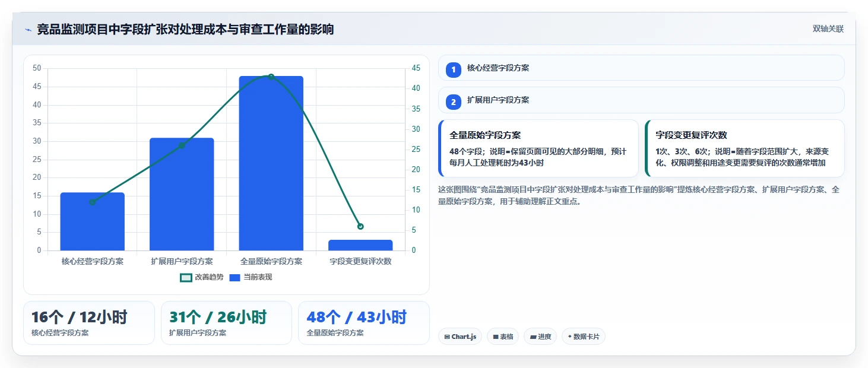The height and width of the screenshot is (368, 868).
Task: Toggle the 改善趋势 legend item
Action: 202,277
